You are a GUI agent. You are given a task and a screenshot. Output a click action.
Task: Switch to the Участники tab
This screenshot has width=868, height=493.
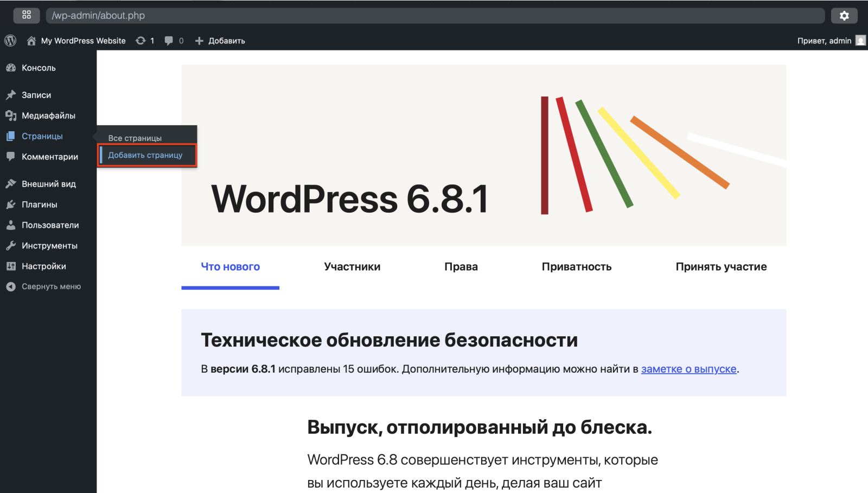pyautogui.click(x=352, y=267)
